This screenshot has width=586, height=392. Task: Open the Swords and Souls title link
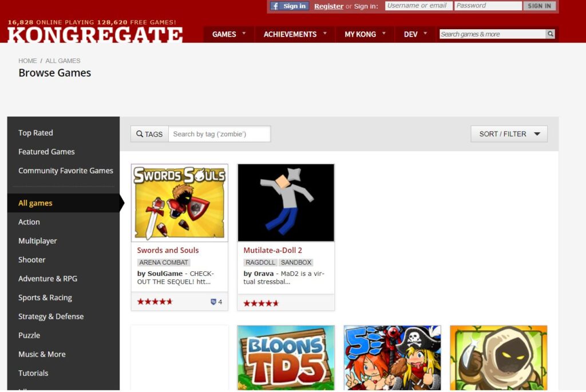pos(168,251)
